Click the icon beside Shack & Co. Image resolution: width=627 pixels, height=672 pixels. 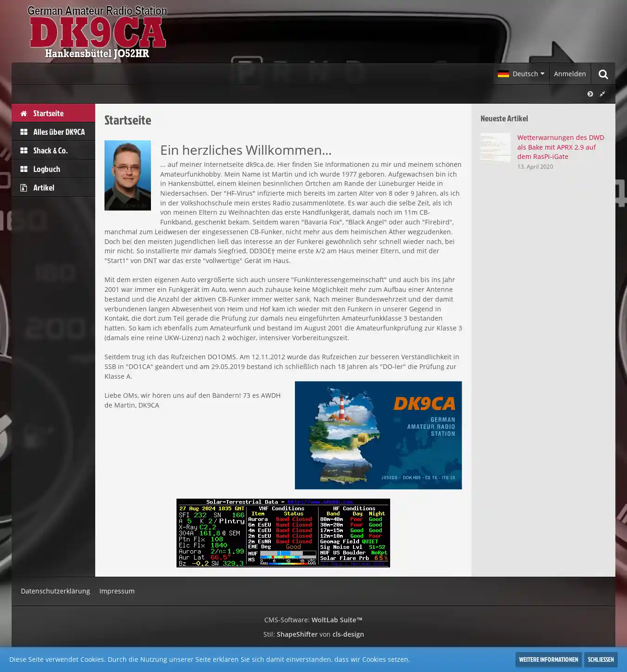[x=24, y=151]
